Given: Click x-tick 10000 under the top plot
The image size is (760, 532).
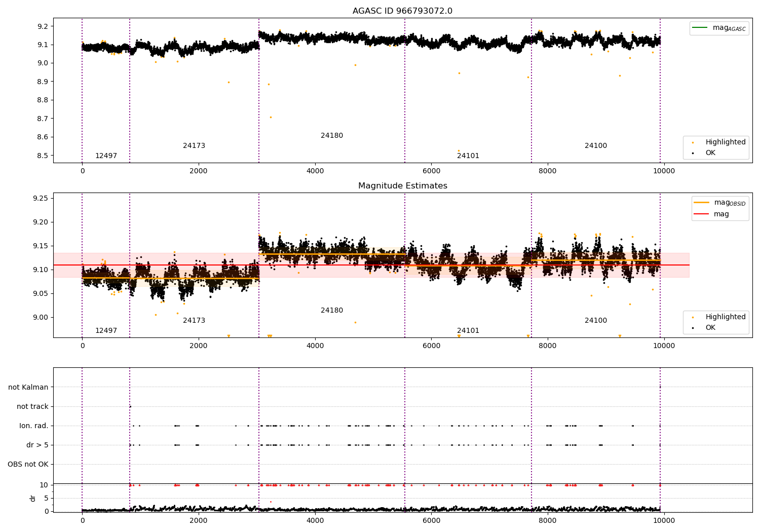Looking at the screenshot, I should (664, 171).
